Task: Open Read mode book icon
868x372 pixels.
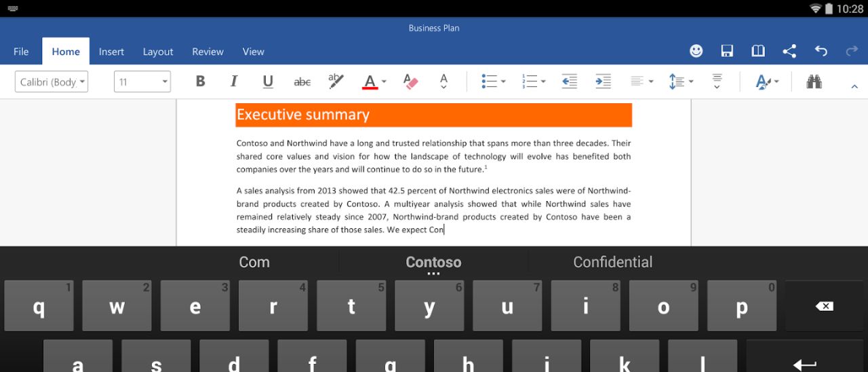Action: pos(758,51)
